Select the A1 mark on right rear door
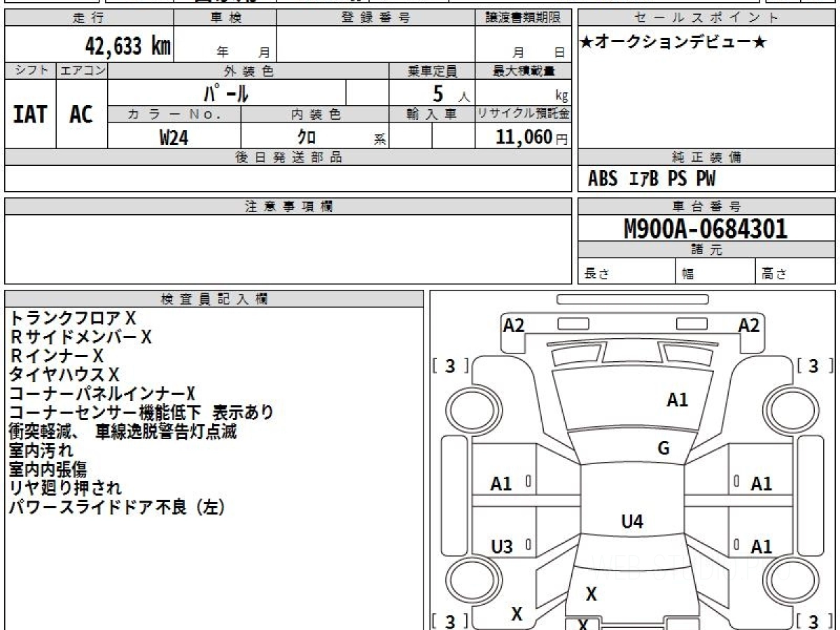 point(761,547)
